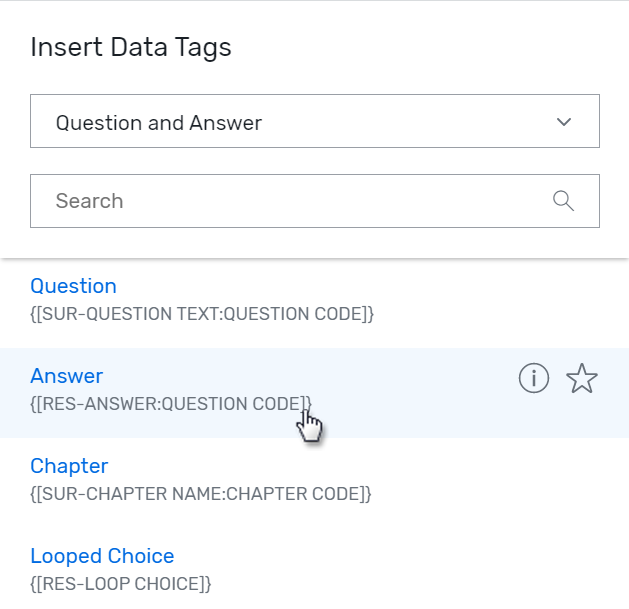Favorite the Answer tag with star
The height and width of the screenshot is (609, 629).
click(x=582, y=378)
